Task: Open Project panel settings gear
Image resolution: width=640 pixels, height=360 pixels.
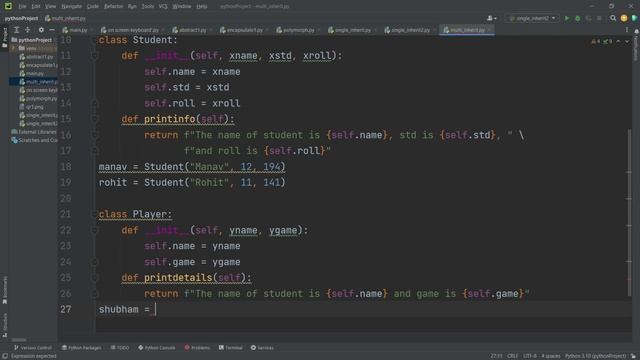Action: click(41, 30)
